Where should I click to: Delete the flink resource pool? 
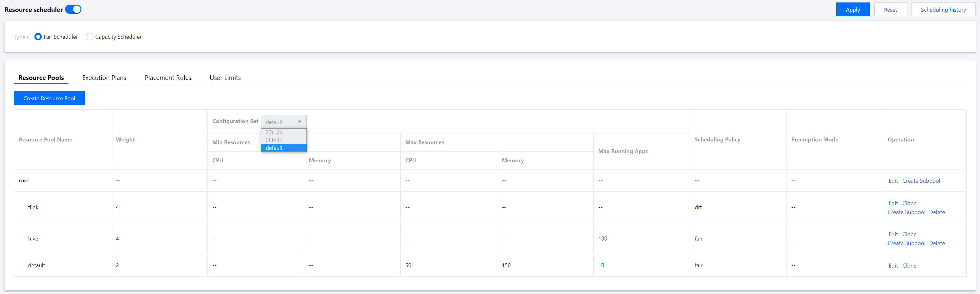pos(937,212)
